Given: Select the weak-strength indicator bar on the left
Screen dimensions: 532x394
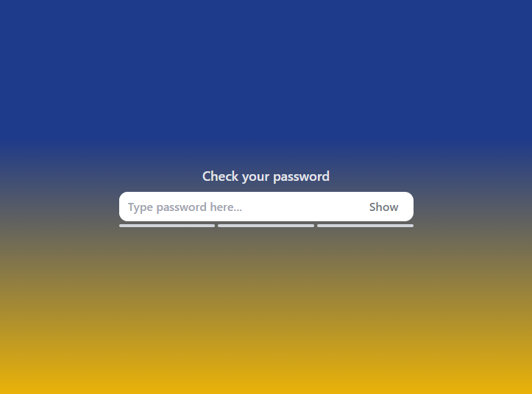Looking at the screenshot, I should [x=167, y=226].
